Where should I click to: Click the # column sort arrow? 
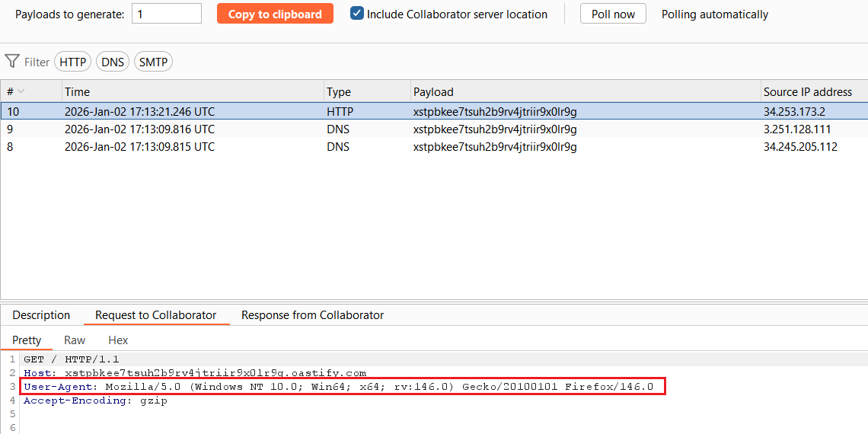(21, 91)
